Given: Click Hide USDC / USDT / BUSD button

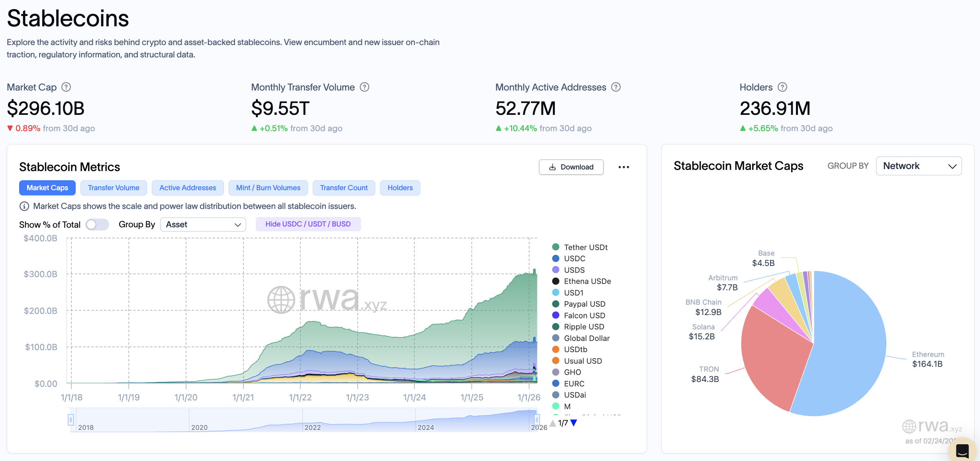Looking at the screenshot, I should [308, 224].
